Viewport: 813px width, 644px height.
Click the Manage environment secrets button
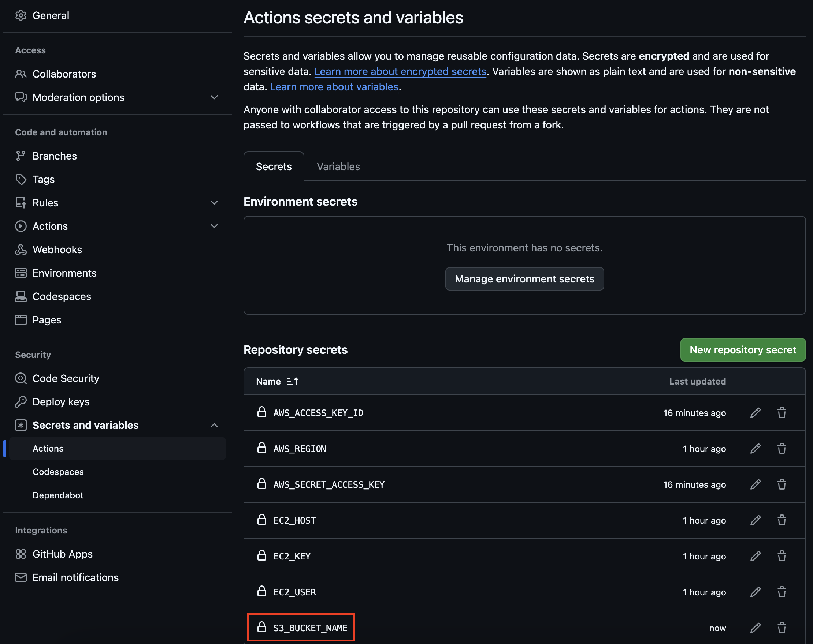524,279
